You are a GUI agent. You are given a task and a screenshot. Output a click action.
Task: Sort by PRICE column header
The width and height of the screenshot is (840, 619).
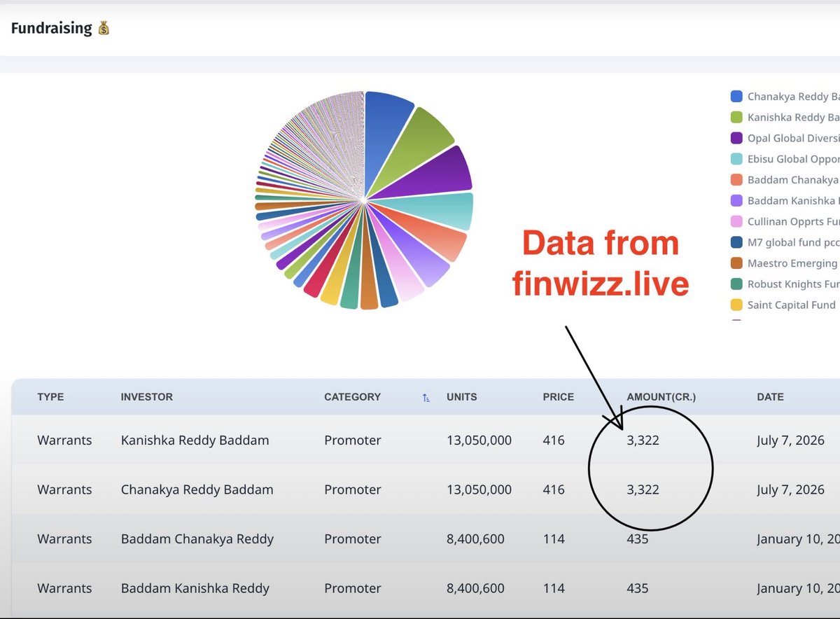click(558, 397)
